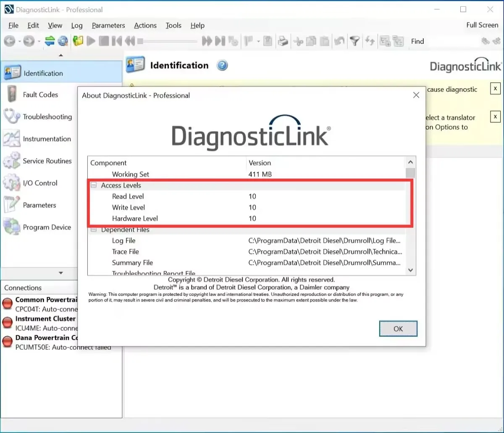Collapse the Dependent Files group

[x=94, y=230]
